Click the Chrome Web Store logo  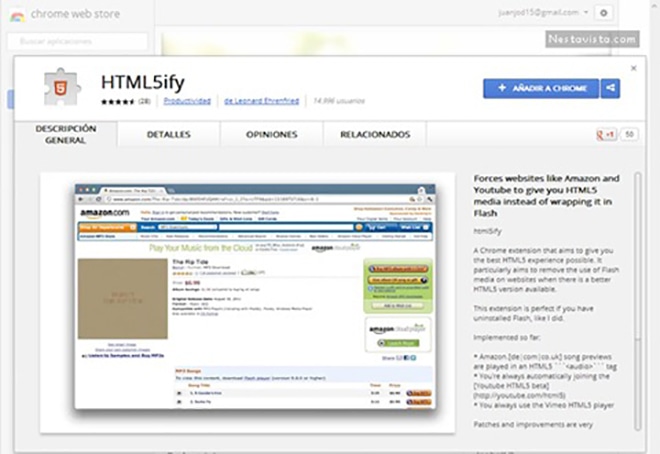point(17,14)
